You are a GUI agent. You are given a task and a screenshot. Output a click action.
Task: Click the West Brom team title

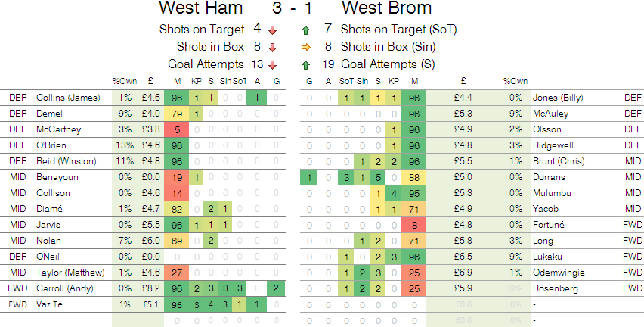pyautogui.click(x=387, y=9)
